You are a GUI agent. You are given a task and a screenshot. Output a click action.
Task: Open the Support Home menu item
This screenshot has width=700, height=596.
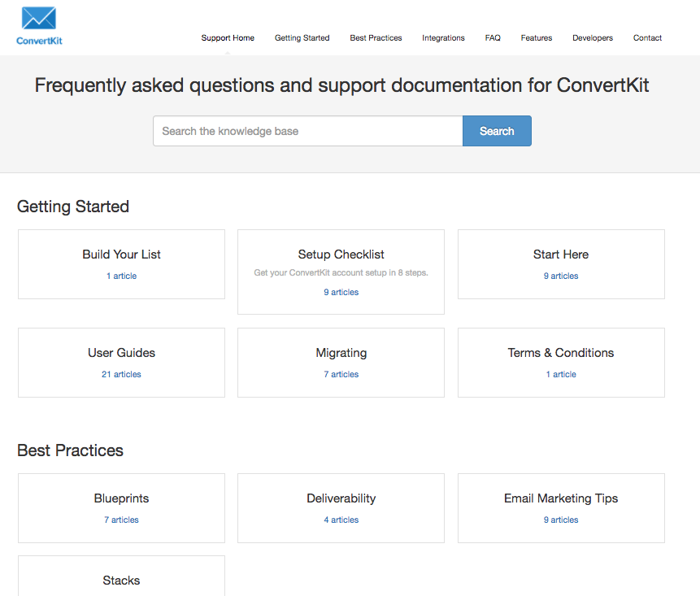click(228, 38)
